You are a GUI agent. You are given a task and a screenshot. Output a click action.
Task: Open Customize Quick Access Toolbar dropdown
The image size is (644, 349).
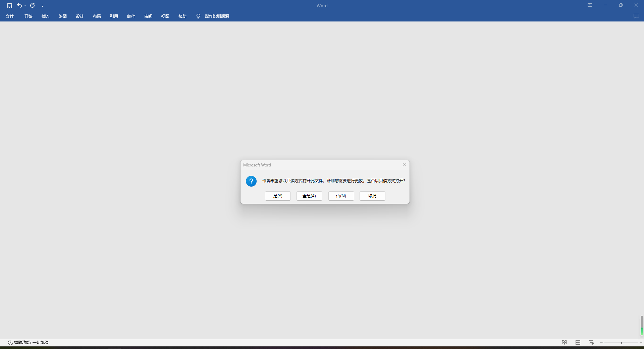[42, 6]
